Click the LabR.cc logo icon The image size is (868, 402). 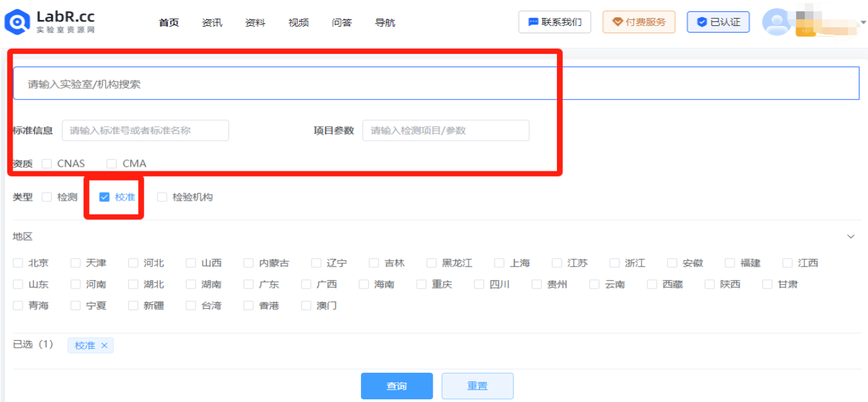[x=17, y=22]
